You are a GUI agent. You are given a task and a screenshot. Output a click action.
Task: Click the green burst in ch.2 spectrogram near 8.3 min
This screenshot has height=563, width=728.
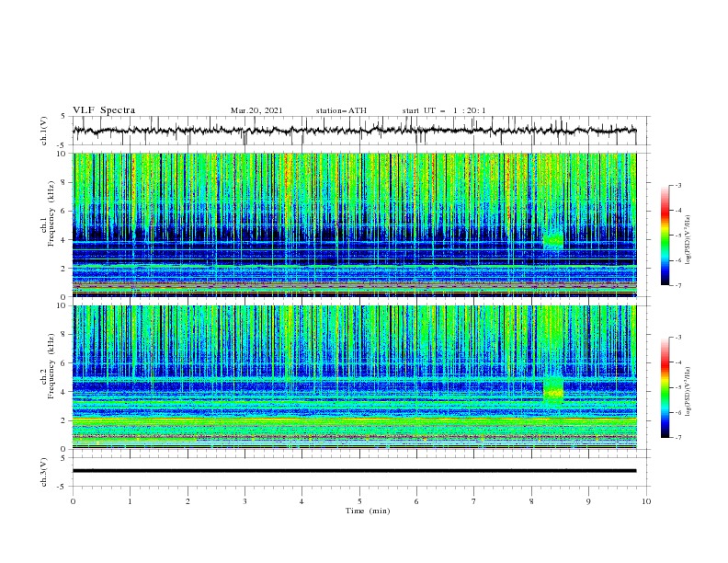tap(553, 393)
